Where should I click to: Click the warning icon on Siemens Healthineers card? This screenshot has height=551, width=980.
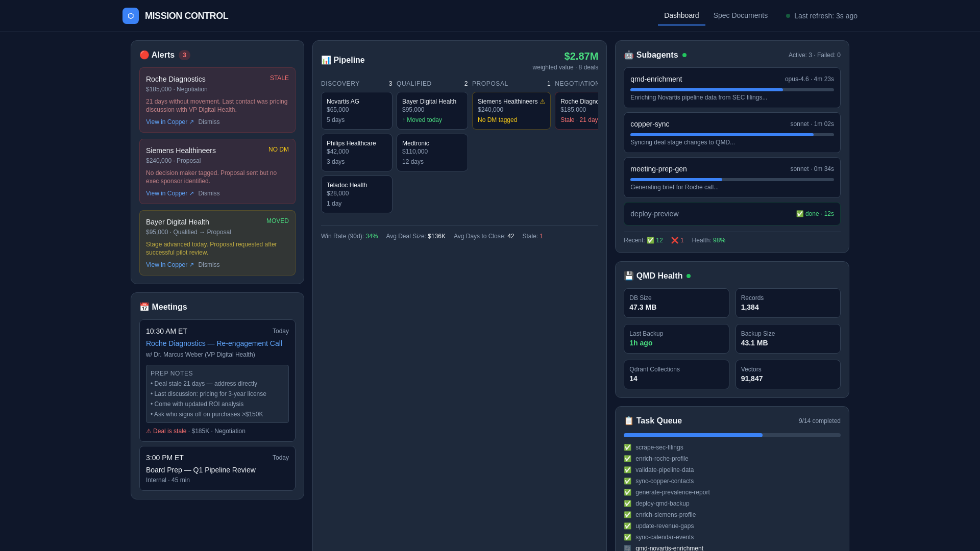pos(542,102)
